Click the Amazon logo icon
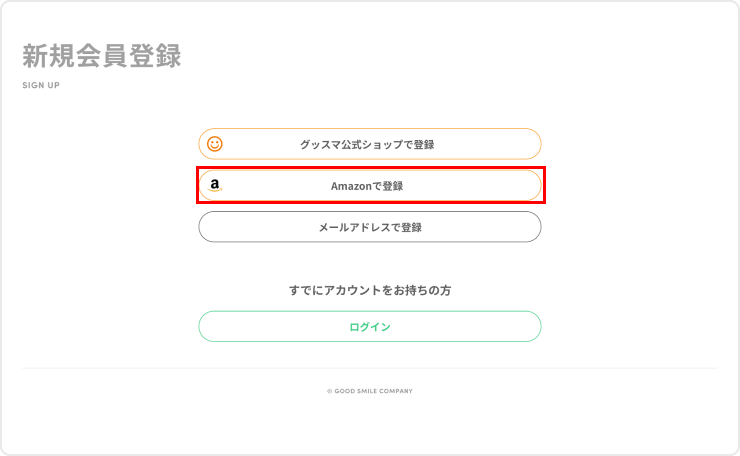Image resolution: width=740 pixels, height=456 pixels. 215,186
